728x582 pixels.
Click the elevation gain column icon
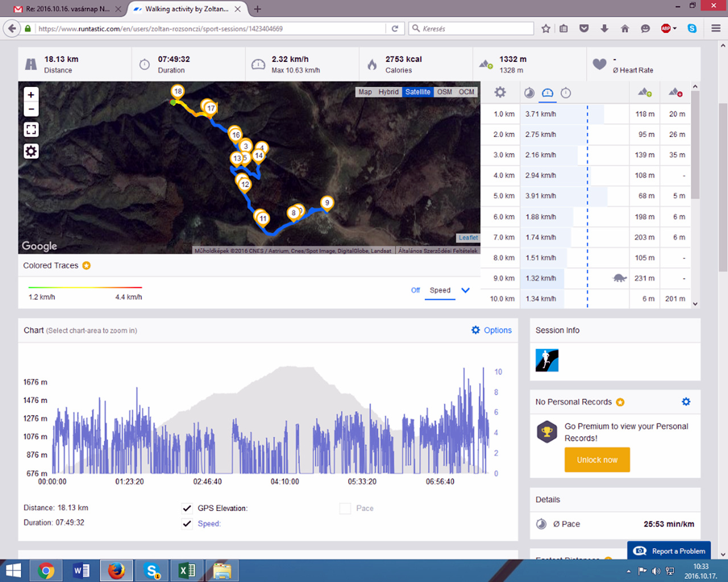[x=645, y=92]
